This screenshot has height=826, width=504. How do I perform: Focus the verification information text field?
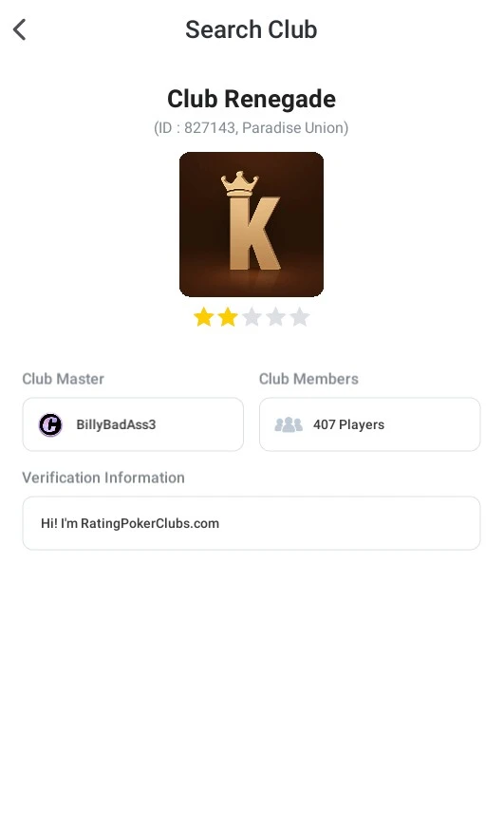(252, 523)
